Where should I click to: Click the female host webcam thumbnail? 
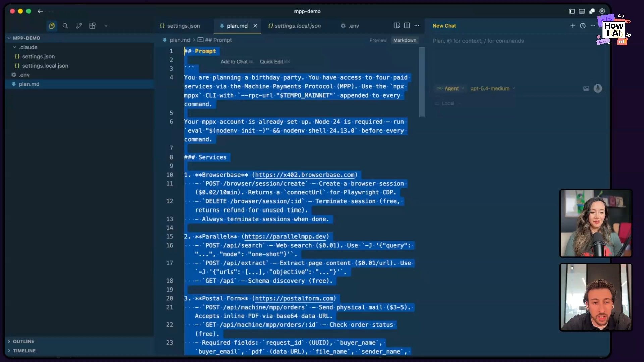596,223
